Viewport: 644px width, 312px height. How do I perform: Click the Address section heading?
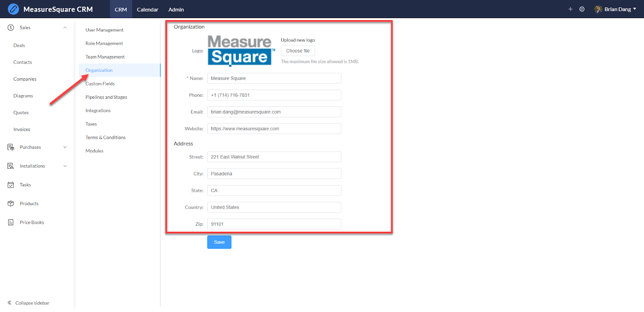184,144
